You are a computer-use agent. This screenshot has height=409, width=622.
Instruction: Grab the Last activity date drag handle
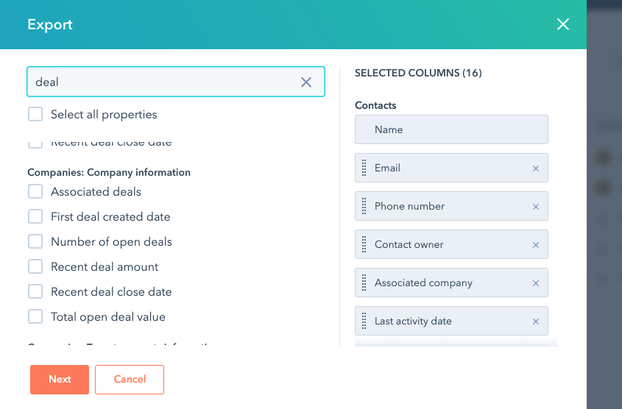[x=364, y=321]
